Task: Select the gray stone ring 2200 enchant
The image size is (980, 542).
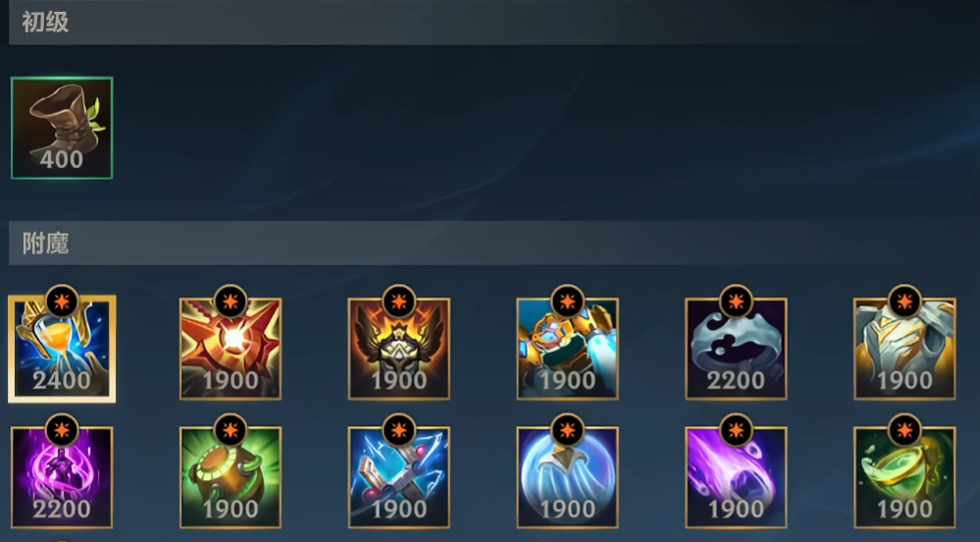Action: click(737, 349)
